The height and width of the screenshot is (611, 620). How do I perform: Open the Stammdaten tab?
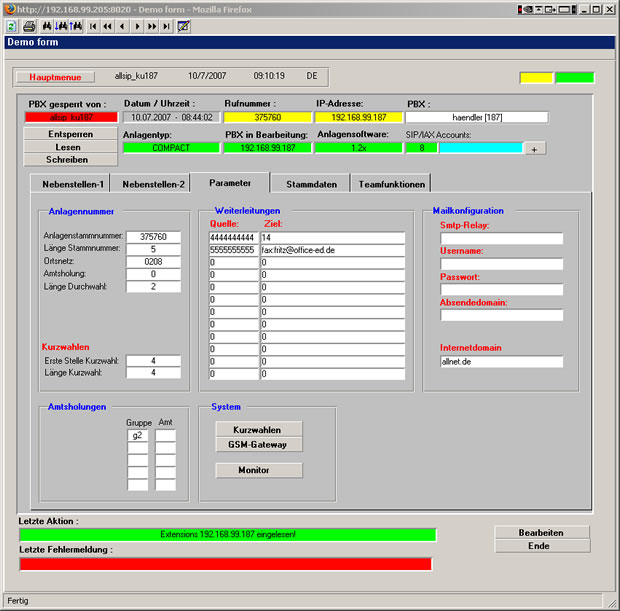pyautogui.click(x=312, y=184)
